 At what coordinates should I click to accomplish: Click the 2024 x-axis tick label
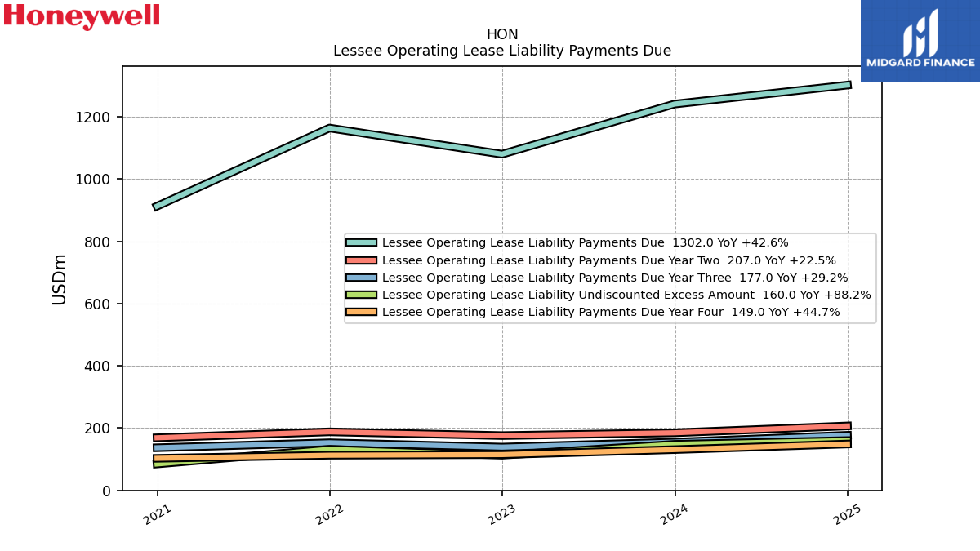click(675, 514)
